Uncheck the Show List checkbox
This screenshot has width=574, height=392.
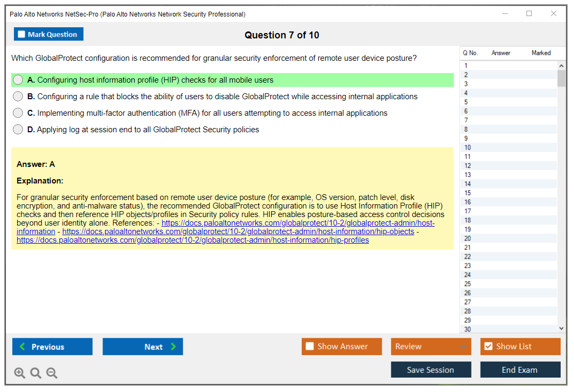[488, 347]
